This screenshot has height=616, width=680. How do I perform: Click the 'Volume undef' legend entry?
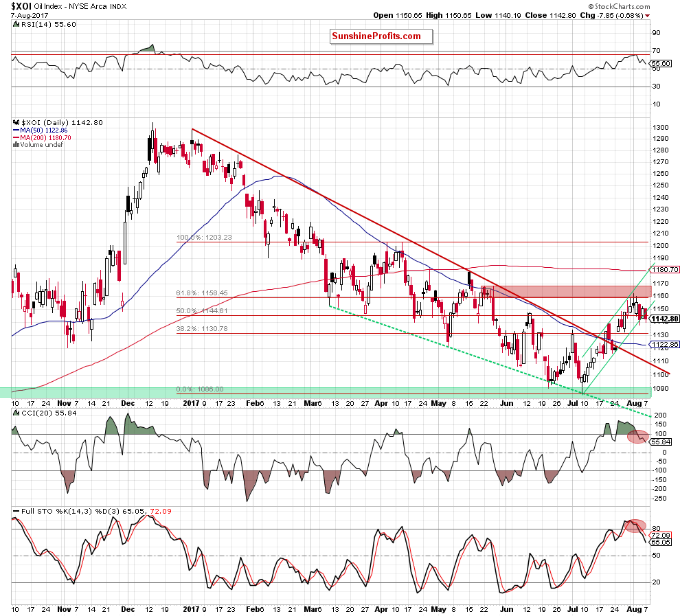pos(38,145)
